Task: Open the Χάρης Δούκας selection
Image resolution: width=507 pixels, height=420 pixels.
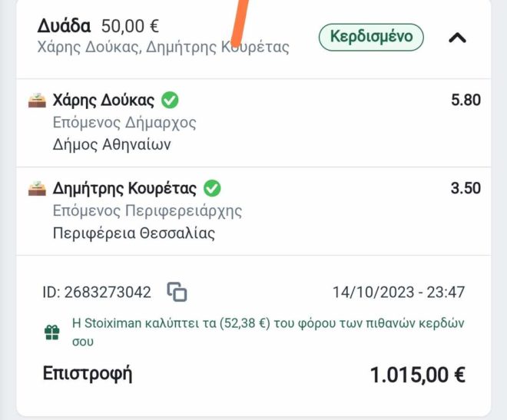Action: (x=104, y=101)
